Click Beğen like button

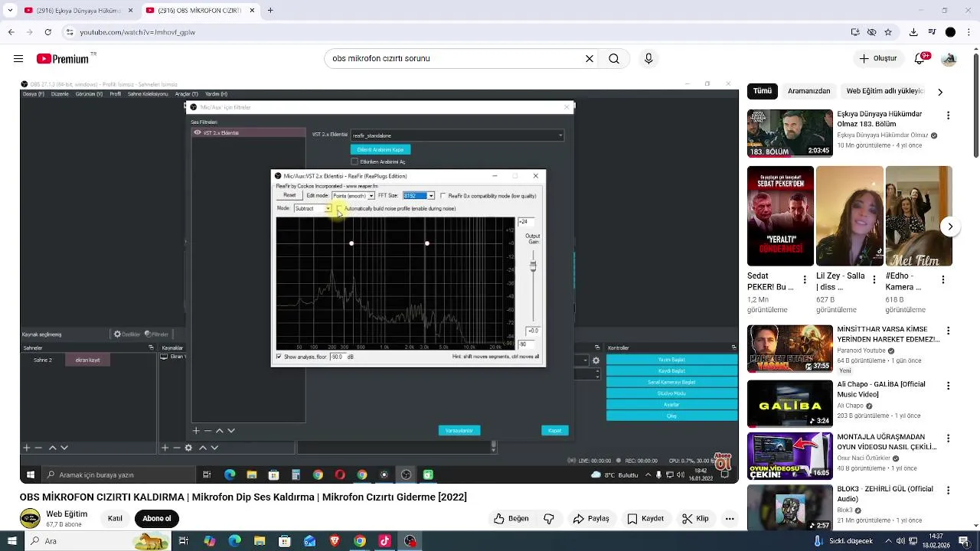click(511, 518)
